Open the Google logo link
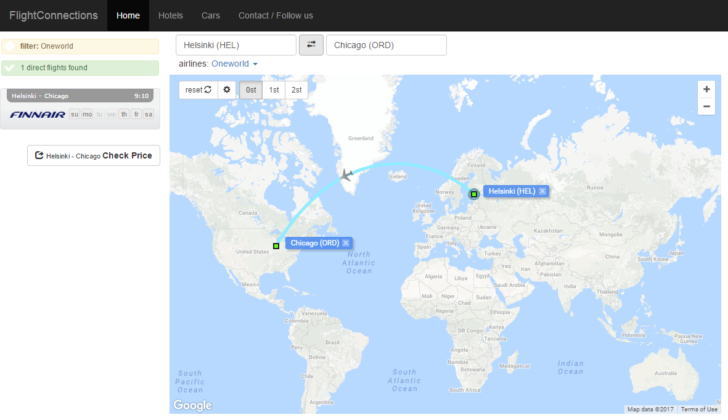 [x=193, y=405]
